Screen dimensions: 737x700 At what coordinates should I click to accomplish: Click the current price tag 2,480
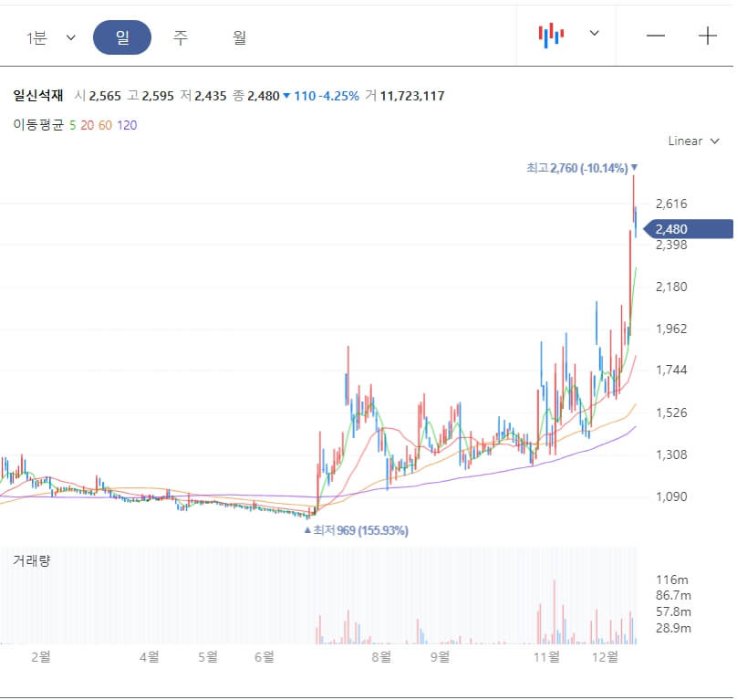(688, 229)
